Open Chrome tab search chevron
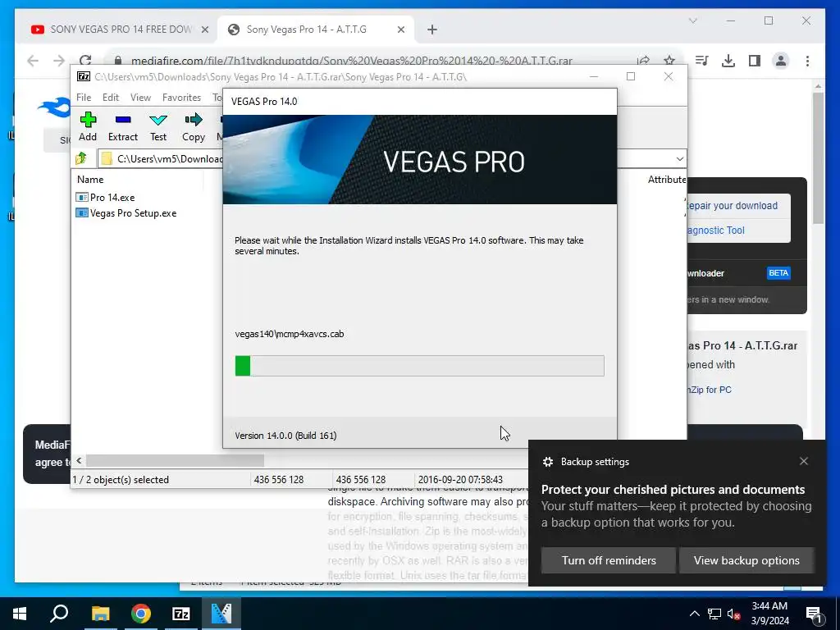Image resolution: width=840 pixels, height=630 pixels. coord(693,21)
